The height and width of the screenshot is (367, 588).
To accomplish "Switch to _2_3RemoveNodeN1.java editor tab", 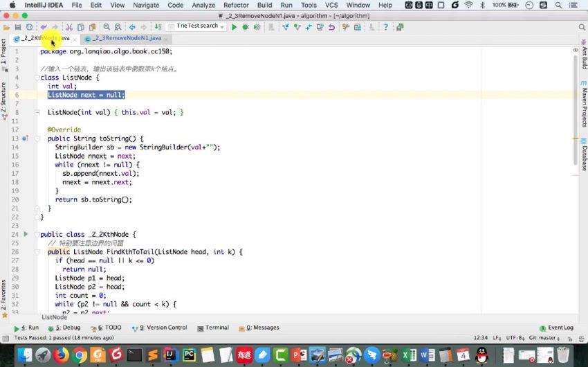I will coord(127,38).
